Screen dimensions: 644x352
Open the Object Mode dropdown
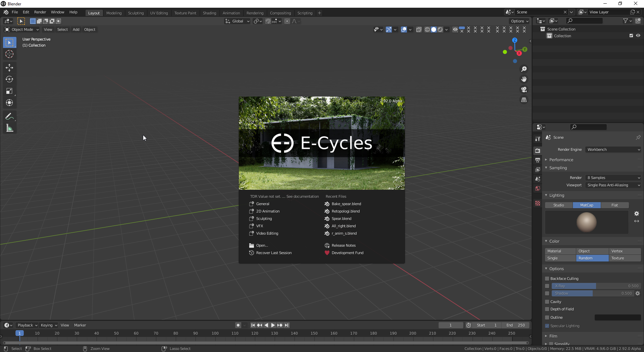coord(22,30)
